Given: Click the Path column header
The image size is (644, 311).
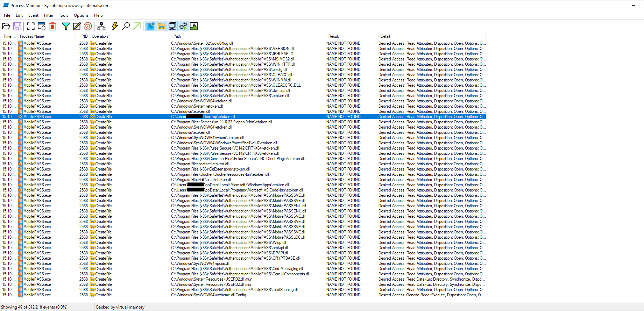Looking at the screenshot, I should [248, 36].
